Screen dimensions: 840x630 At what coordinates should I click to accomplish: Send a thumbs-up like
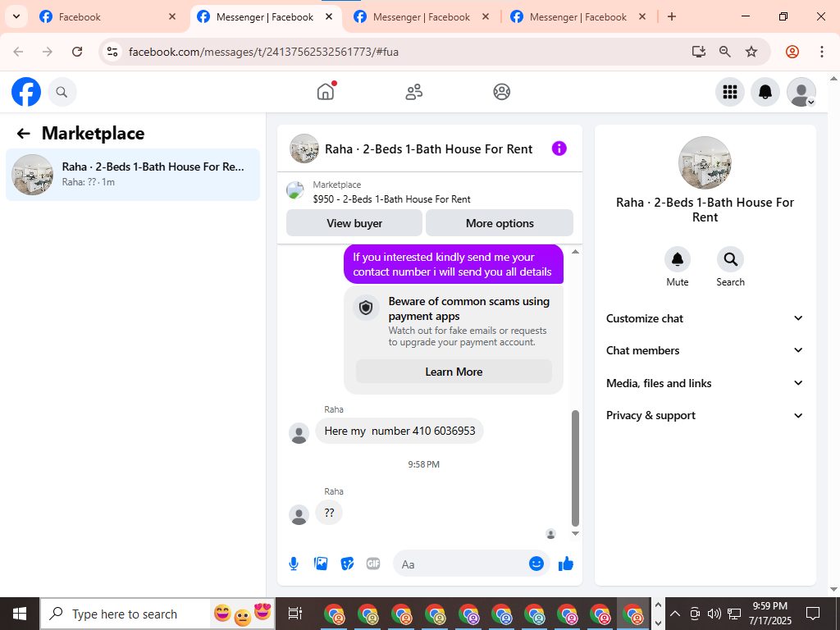pos(566,564)
